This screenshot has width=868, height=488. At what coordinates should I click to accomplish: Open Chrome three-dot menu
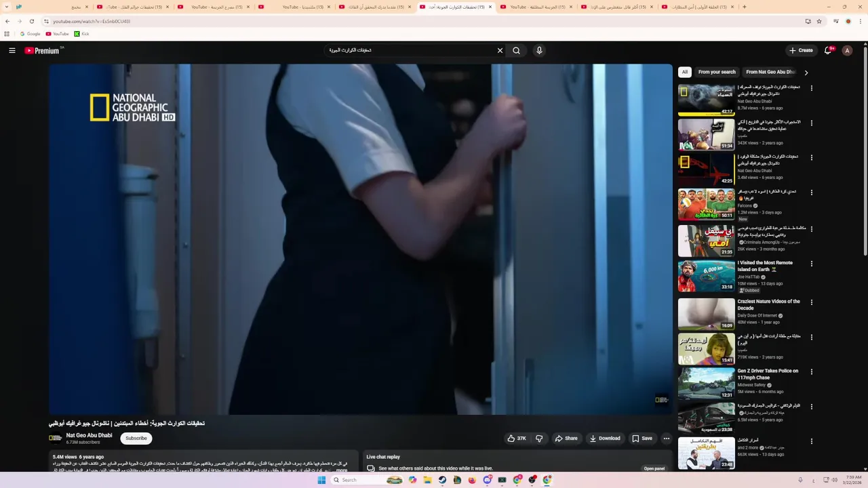coord(860,21)
